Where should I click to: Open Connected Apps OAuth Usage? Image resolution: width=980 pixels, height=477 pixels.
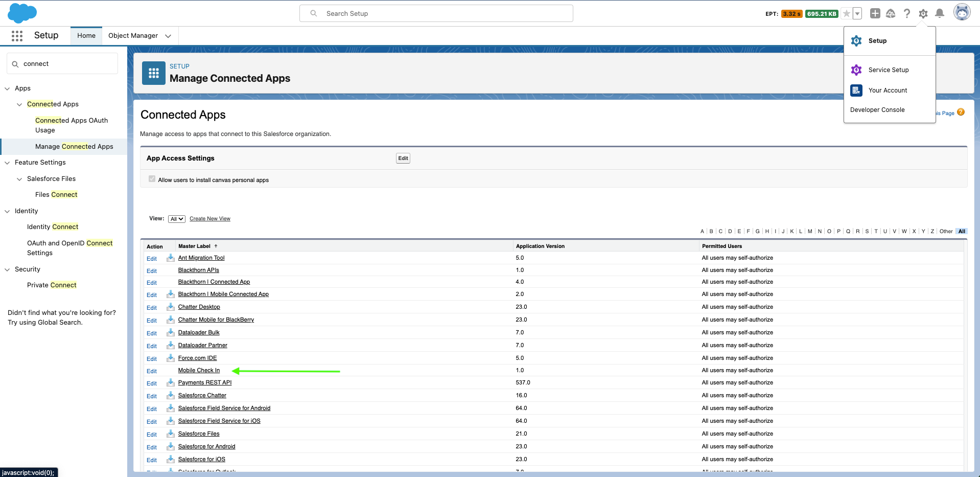click(72, 125)
